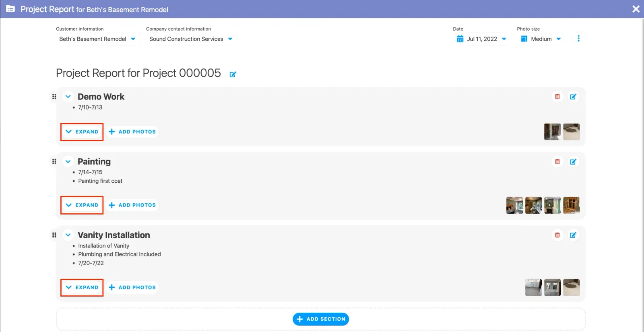This screenshot has width=644, height=332.
Task: Edit the Painting section
Action: [573, 162]
